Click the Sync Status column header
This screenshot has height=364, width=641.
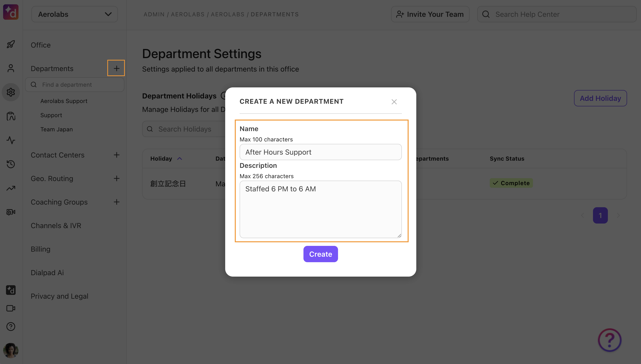(507, 158)
